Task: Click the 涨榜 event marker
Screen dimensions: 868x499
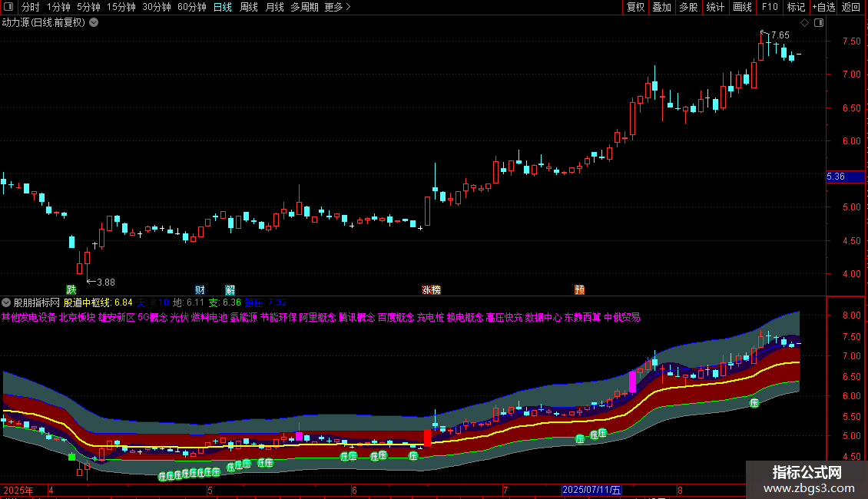Action: coord(431,290)
